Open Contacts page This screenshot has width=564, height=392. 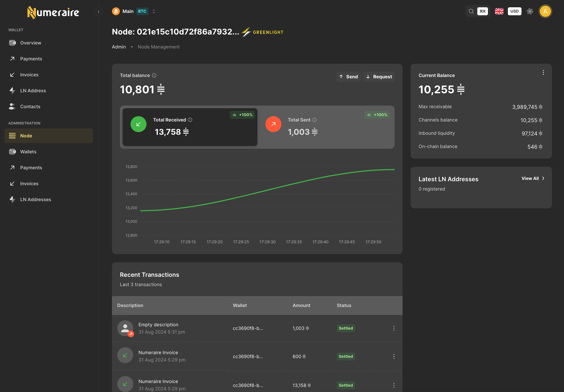pos(48,107)
